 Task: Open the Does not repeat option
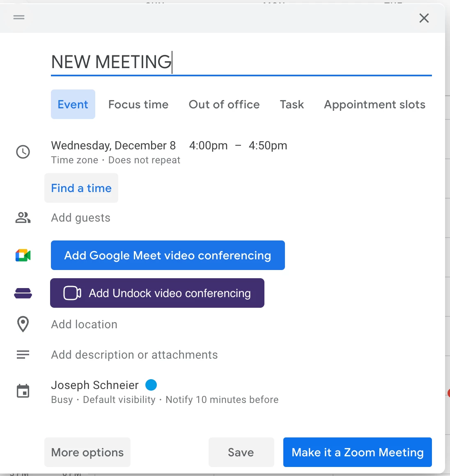145,160
